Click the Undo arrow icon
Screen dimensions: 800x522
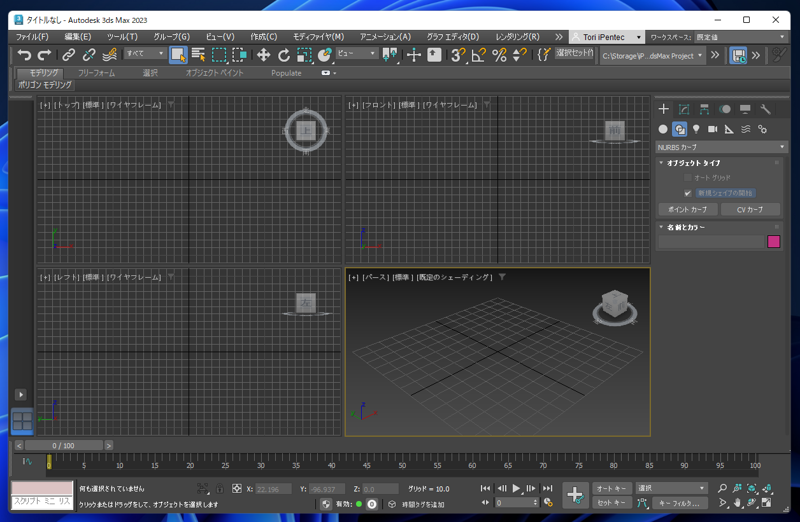pyautogui.click(x=24, y=55)
